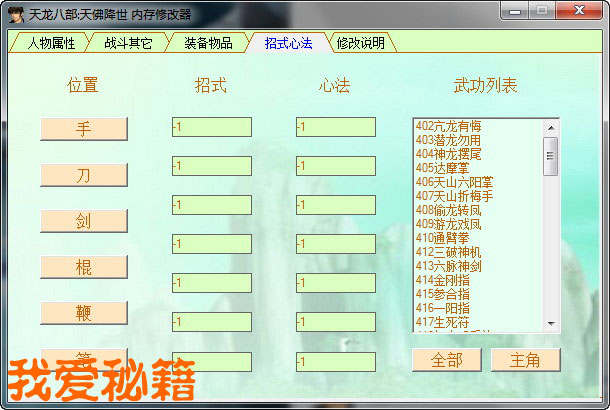
Task: Switch to the 战斗其它 tab
Action: (x=128, y=43)
